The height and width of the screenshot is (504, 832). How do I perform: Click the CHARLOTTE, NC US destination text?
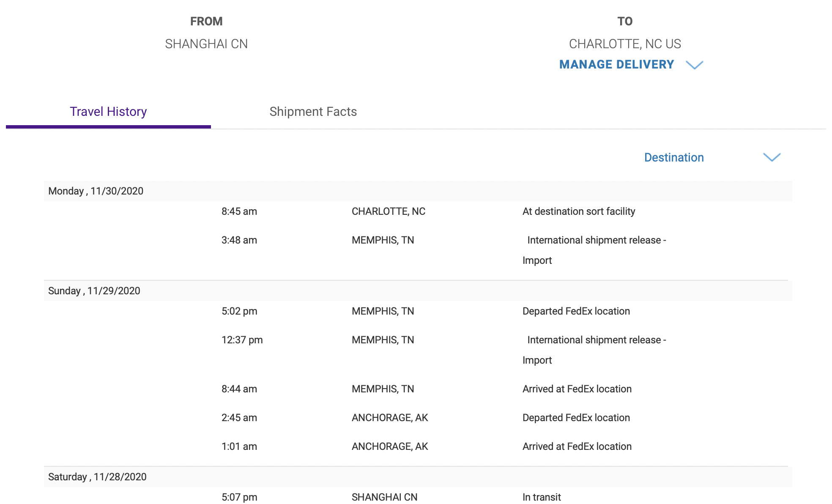click(x=625, y=44)
